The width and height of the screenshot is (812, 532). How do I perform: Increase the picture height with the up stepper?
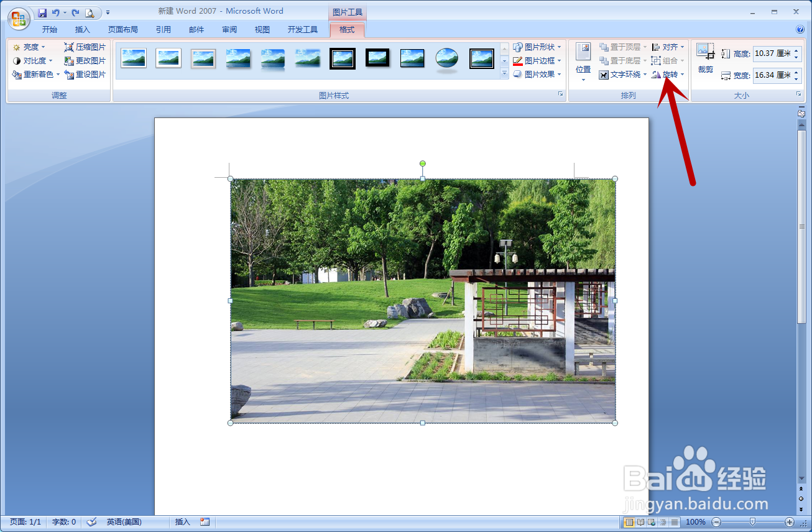[796, 50]
